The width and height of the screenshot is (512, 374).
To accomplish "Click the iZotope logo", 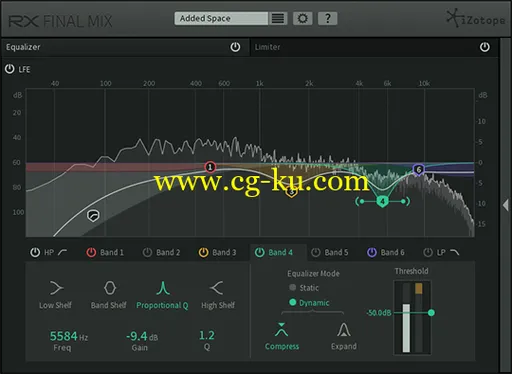I will pyautogui.click(x=476, y=19).
